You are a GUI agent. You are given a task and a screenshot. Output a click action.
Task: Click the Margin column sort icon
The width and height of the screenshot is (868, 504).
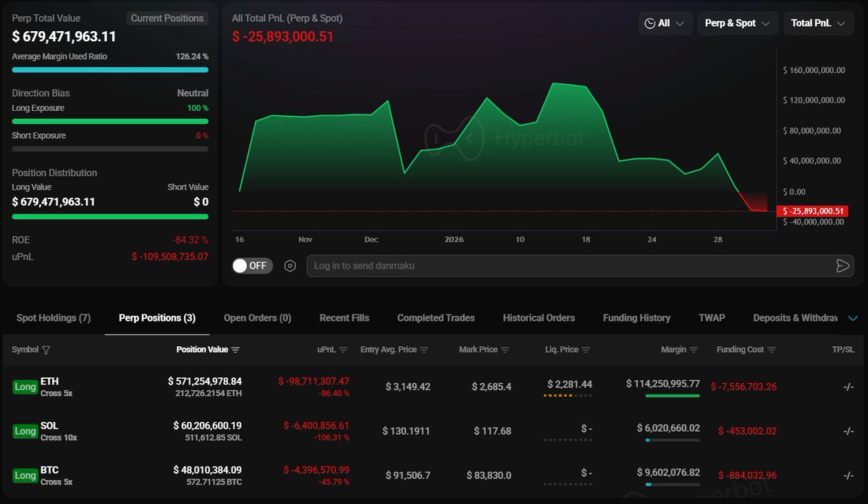click(694, 350)
